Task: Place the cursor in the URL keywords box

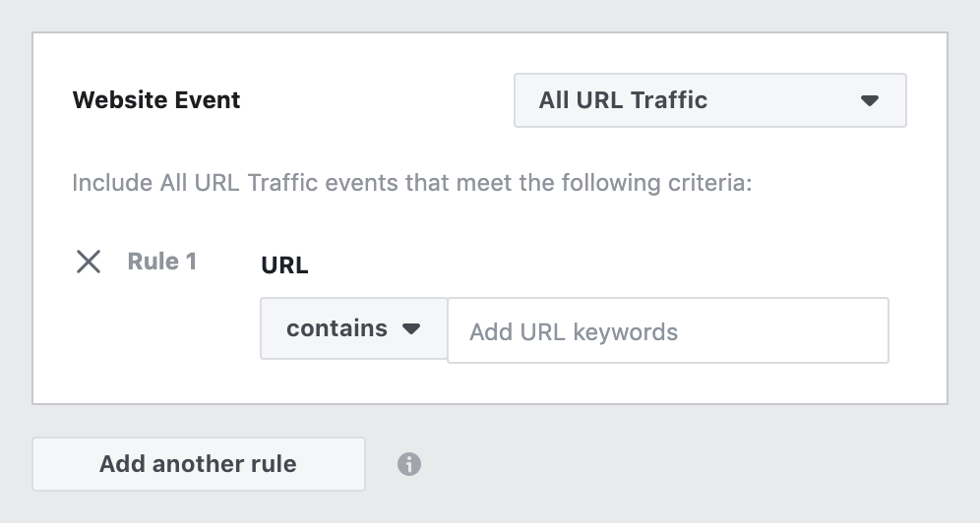Action: point(667,331)
